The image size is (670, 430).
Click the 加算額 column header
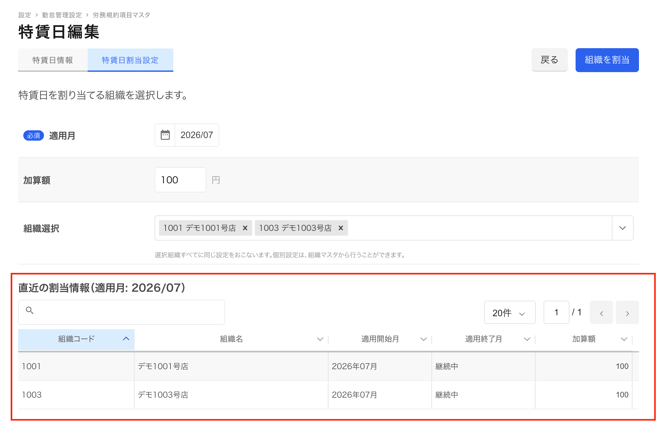584,339
